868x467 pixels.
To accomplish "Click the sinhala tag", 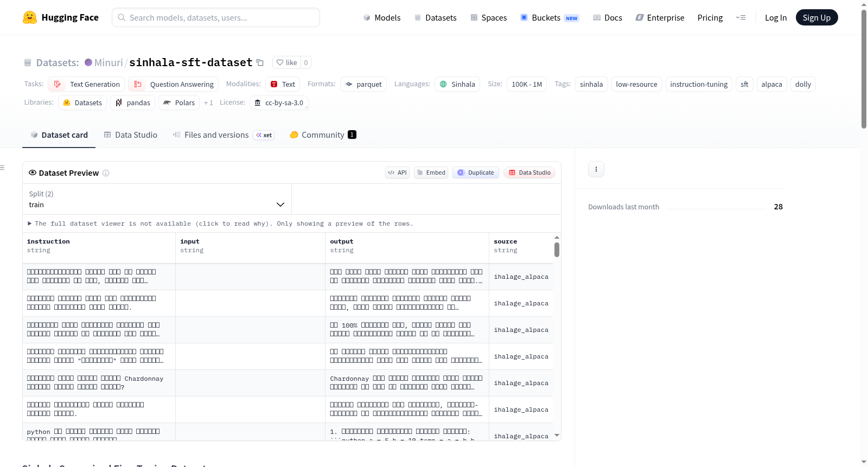I will [591, 84].
